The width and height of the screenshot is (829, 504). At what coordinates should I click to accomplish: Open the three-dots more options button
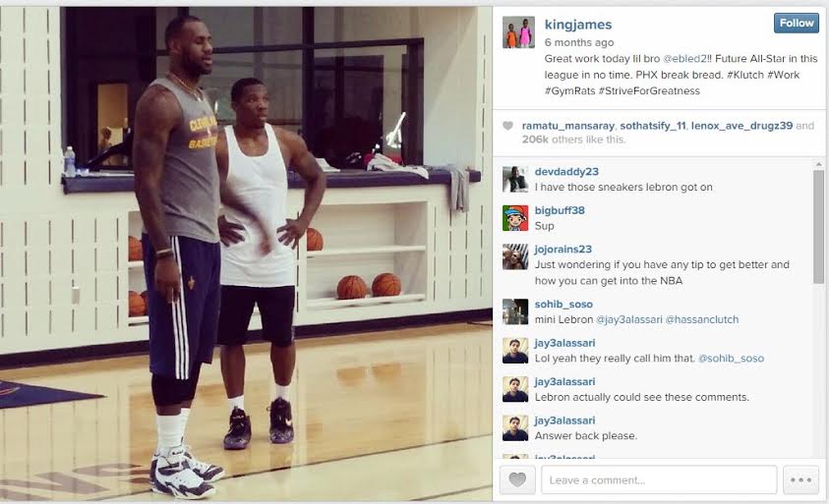click(800, 479)
